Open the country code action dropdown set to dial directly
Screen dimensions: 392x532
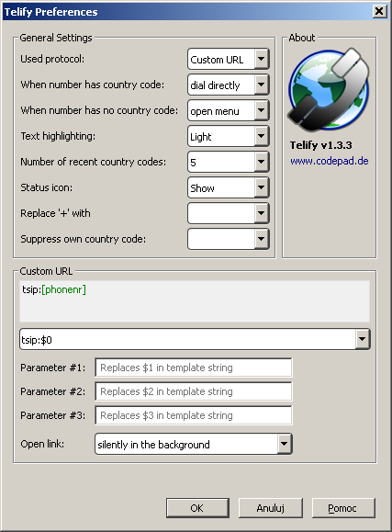pos(229,85)
